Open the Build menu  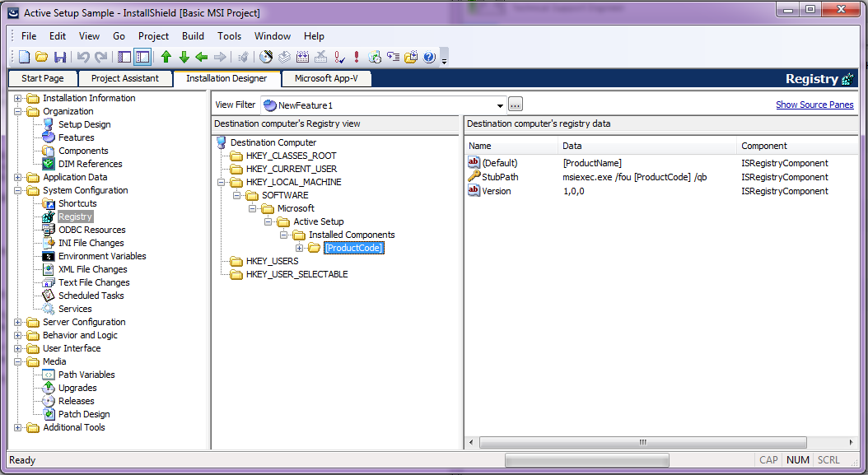coord(193,35)
